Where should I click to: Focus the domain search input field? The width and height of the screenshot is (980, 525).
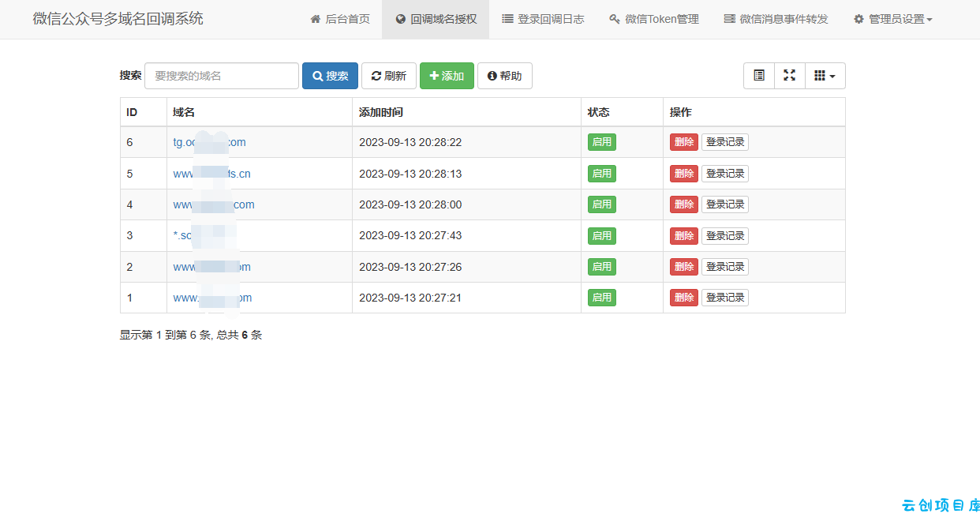point(222,76)
